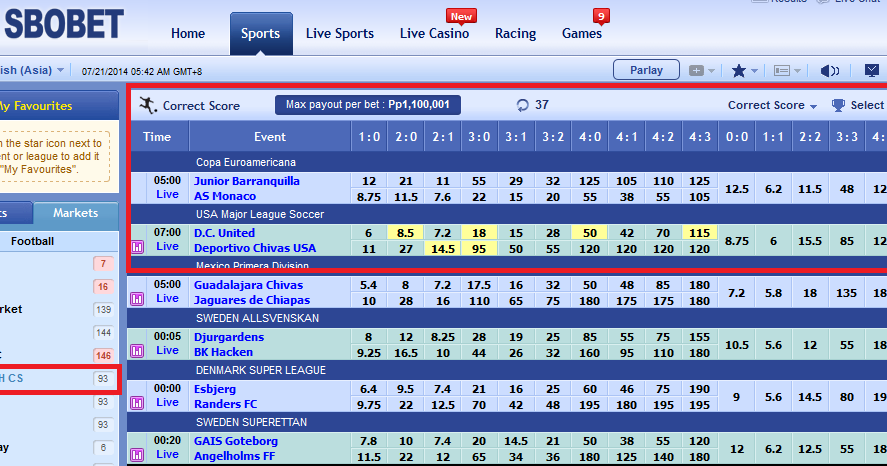Select 12.5 draw 0:0 odds for Junior Barranquilla
Viewport: 887px width, 466px height.
click(x=737, y=189)
